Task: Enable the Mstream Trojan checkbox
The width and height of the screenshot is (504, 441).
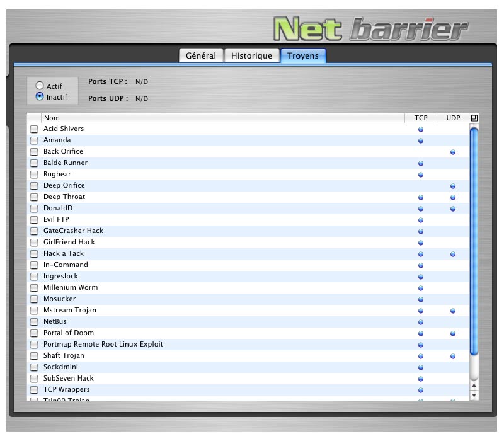Action: (34, 311)
